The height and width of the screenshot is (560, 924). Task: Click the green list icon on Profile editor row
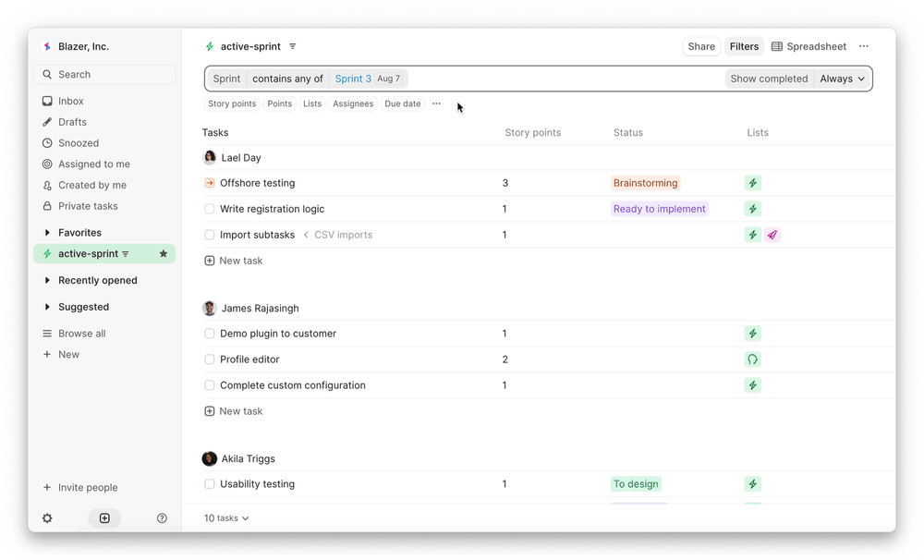752,359
